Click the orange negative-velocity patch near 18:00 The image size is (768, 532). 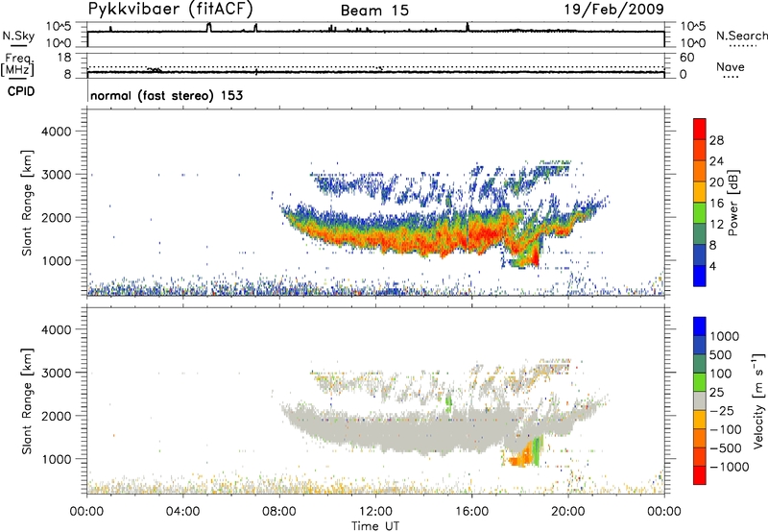(x=522, y=456)
